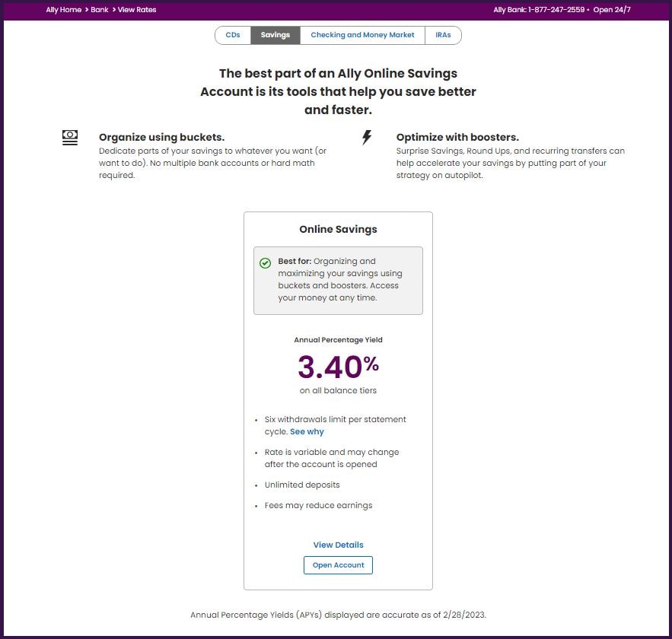Navigate to Ally Home breadcrumb
672x639 pixels.
coord(63,10)
